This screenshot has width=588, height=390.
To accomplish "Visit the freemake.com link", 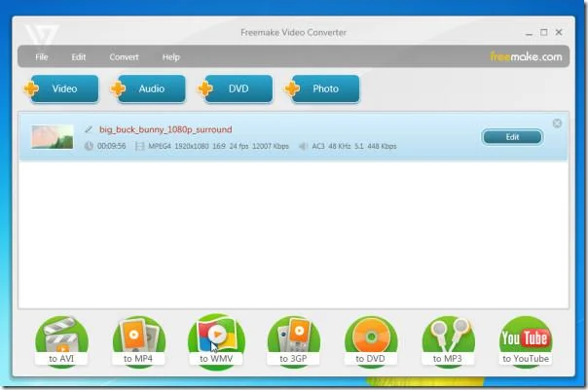I will click(x=526, y=56).
